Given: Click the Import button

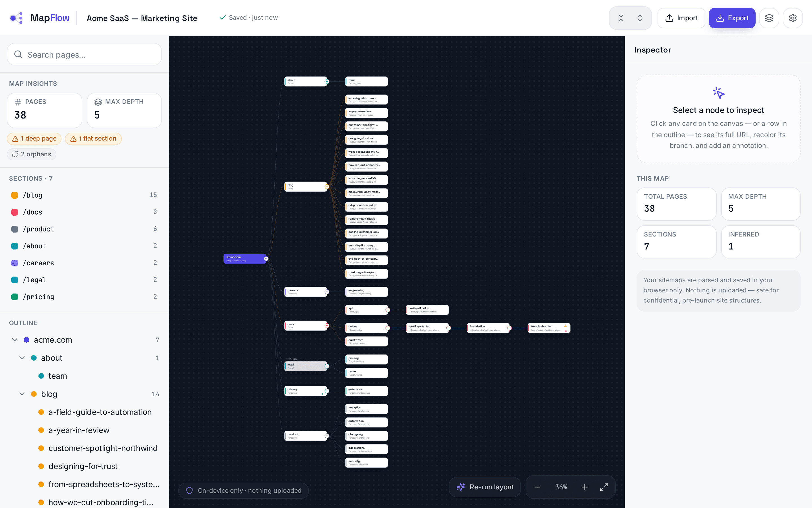Looking at the screenshot, I should [x=681, y=18].
